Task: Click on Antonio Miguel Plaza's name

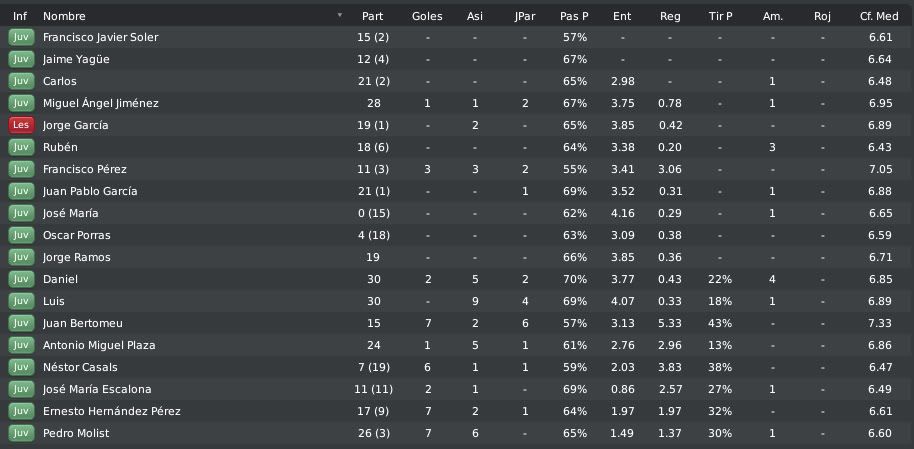Action: (x=99, y=345)
